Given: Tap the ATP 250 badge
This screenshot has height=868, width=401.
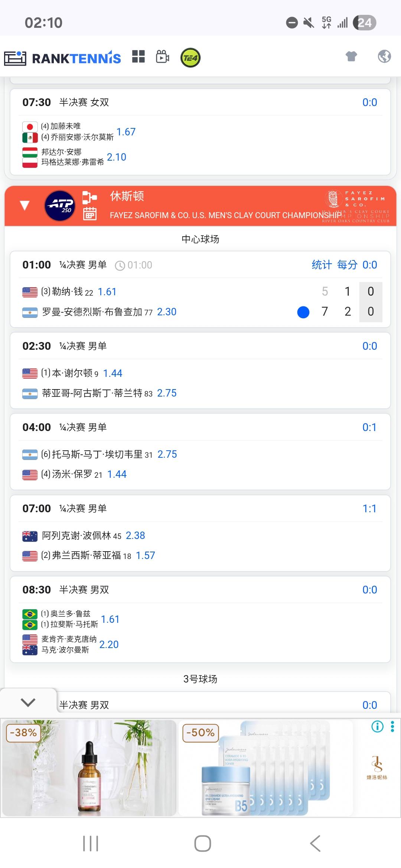Looking at the screenshot, I should click(60, 206).
